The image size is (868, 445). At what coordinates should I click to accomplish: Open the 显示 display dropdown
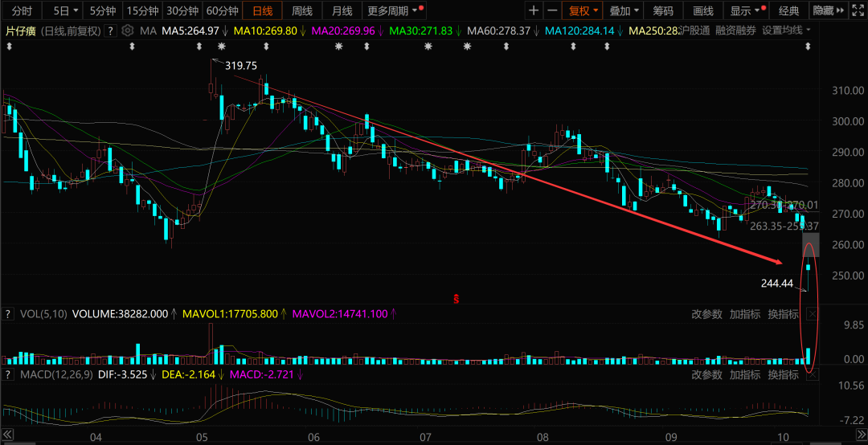pyautogui.click(x=747, y=10)
